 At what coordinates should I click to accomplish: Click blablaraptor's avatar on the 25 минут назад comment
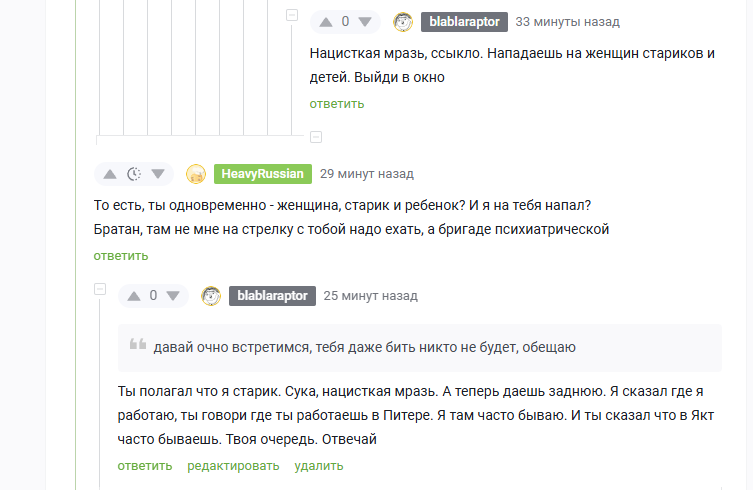[x=211, y=295]
